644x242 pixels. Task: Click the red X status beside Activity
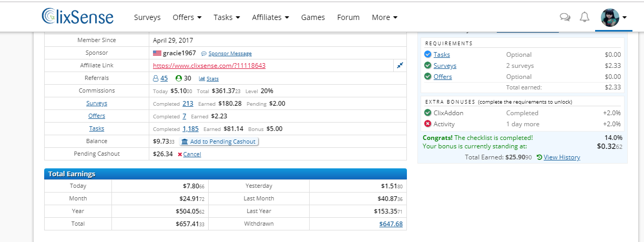point(427,124)
